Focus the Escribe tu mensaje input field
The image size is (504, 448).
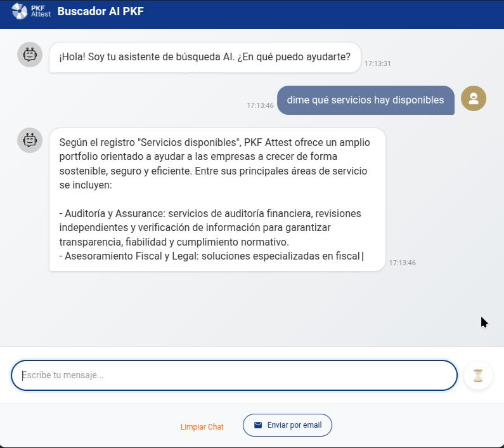click(234, 375)
